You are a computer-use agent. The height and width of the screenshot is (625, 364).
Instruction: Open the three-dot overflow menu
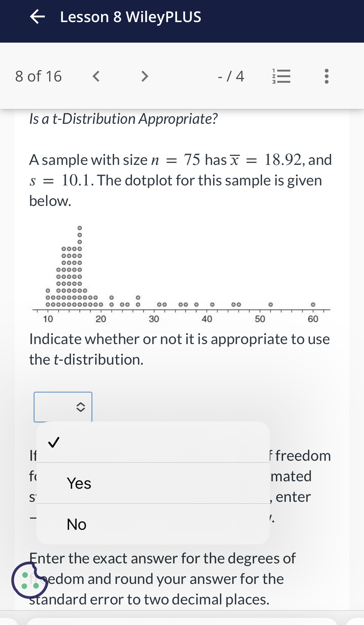pyautogui.click(x=326, y=76)
